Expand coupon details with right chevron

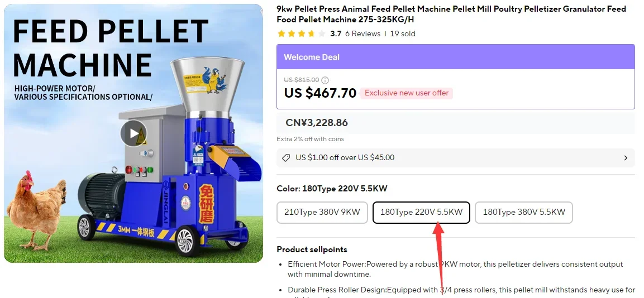pyautogui.click(x=626, y=158)
